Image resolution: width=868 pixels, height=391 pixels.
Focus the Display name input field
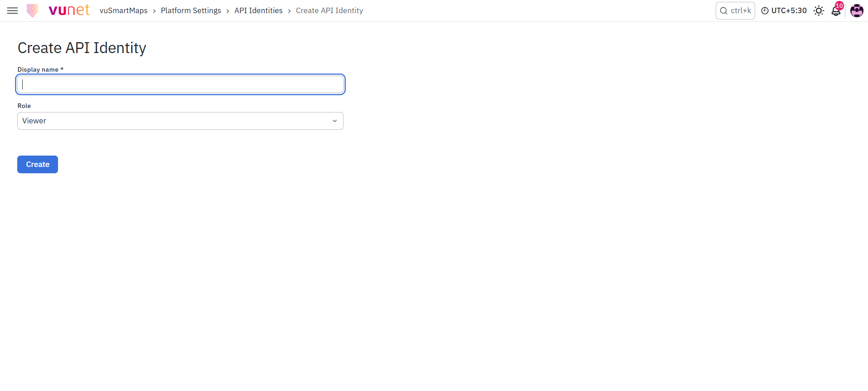click(180, 84)
